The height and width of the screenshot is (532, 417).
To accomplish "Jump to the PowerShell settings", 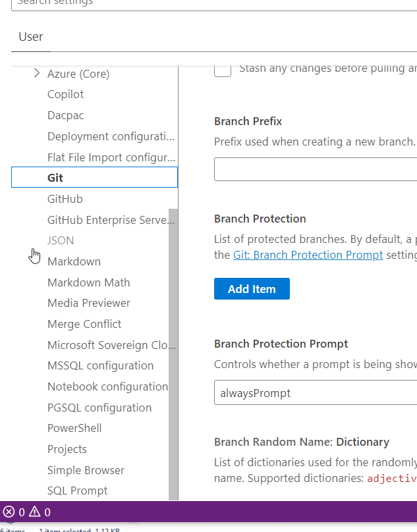I will (x=74, y=428).
